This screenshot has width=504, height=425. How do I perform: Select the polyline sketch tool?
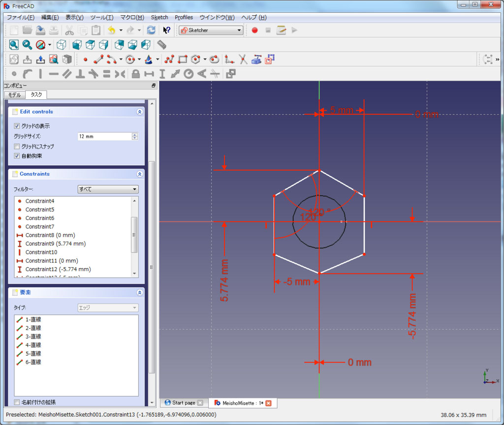(x=169, y=60)
